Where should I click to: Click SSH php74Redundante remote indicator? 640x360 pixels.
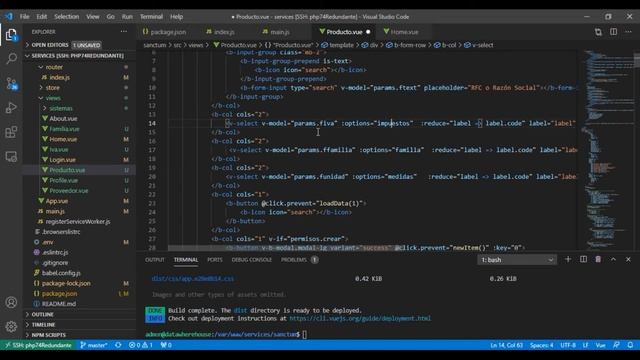[x=38, y=345]
